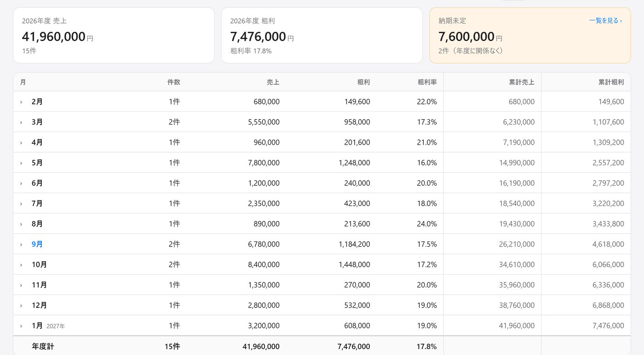Click the 粗利率 column header
644x355 pixels.
click(x=427, y=82)
